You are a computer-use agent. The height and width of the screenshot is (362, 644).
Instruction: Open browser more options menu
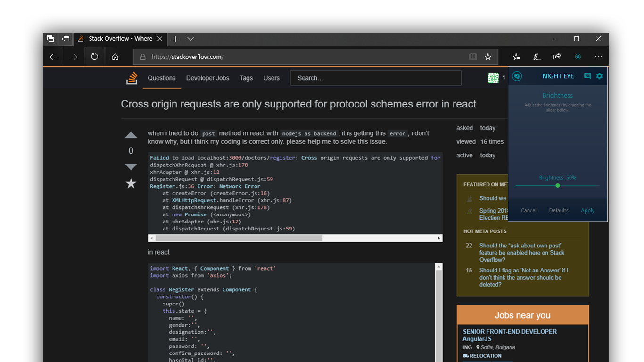click(x=598, y=57)
